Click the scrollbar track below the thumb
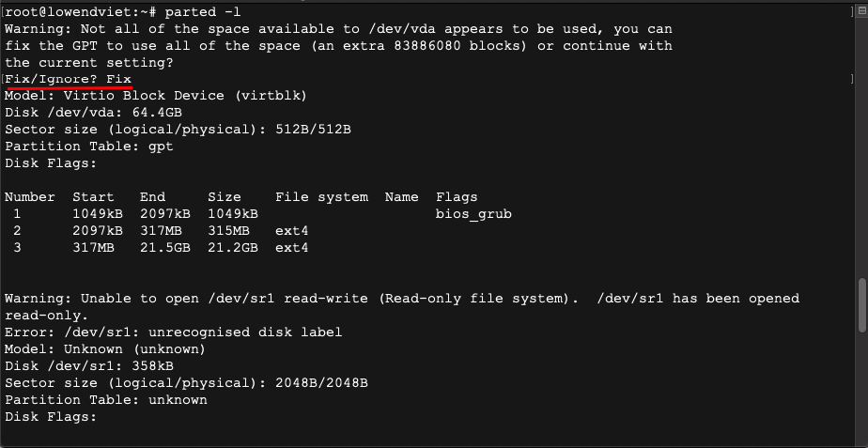The image size is (868, 448). (862, 394)
